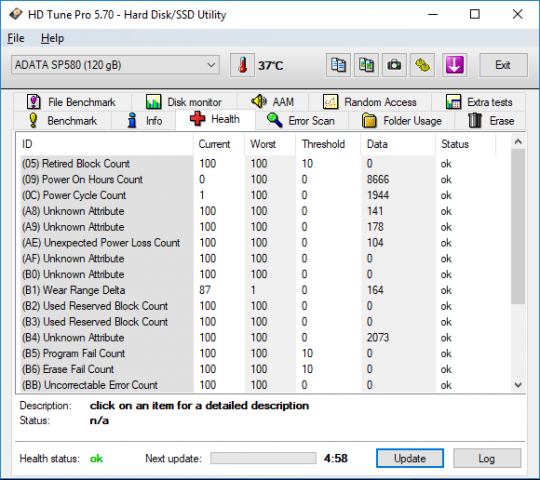Click the scroll up arrow of attribute list

point(518,142)
